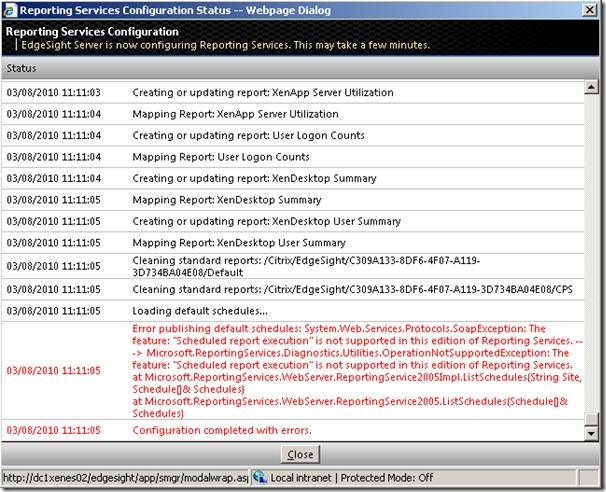This screenshot has height=492, width=606.
Task: Click 'Configuration completed with errors.' message
Action: (222, 430)
